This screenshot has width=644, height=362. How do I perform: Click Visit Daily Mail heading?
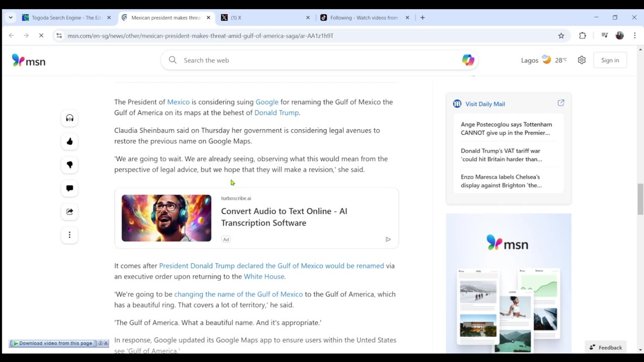pyautogui.click(x=485, y=104)
